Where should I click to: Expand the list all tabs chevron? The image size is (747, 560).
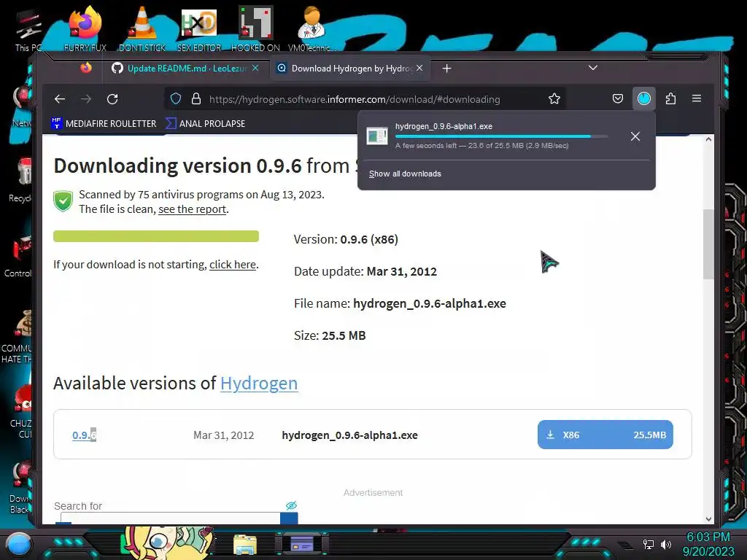point(592,68)
